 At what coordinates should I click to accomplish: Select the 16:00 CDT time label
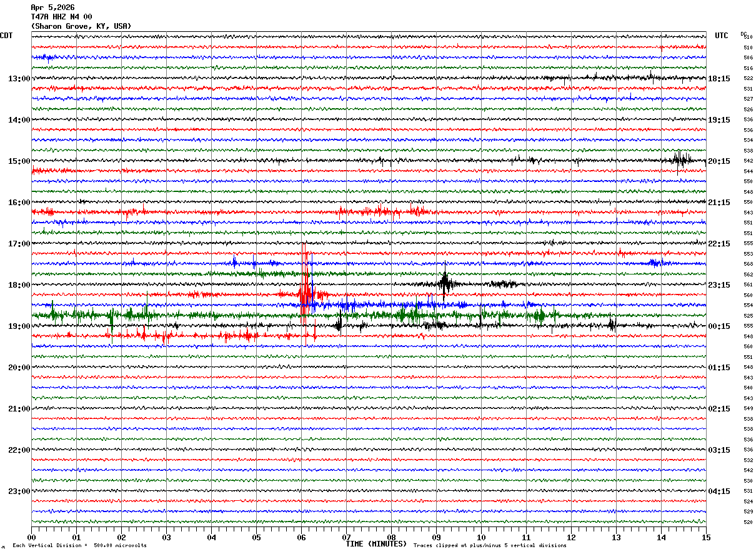19,203
